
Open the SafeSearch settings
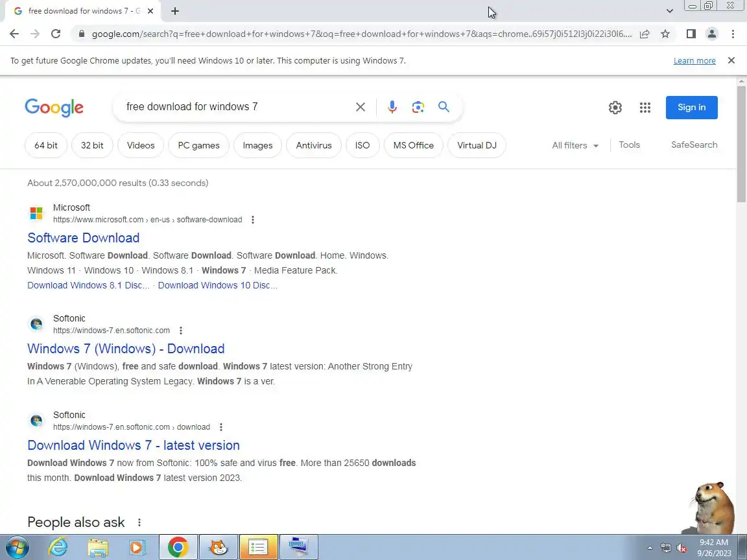[x=694, y=145]
